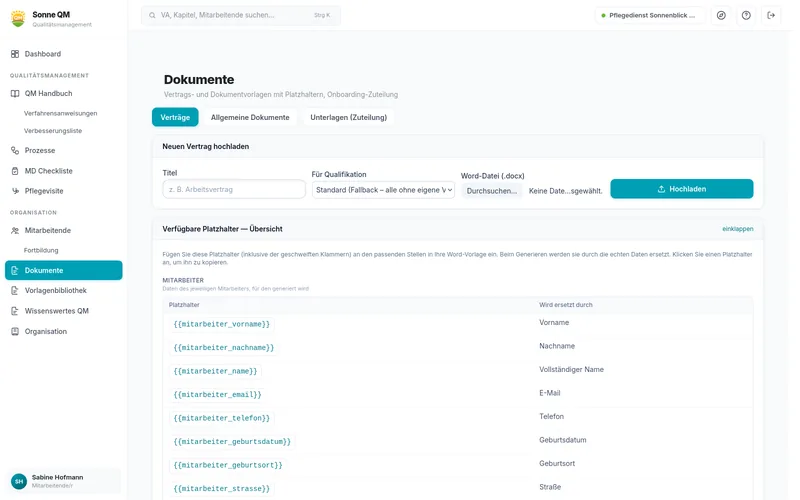The height and width of the screenshot is (500, 800).
Task: Open help via question mark icon
Action: 746,15
